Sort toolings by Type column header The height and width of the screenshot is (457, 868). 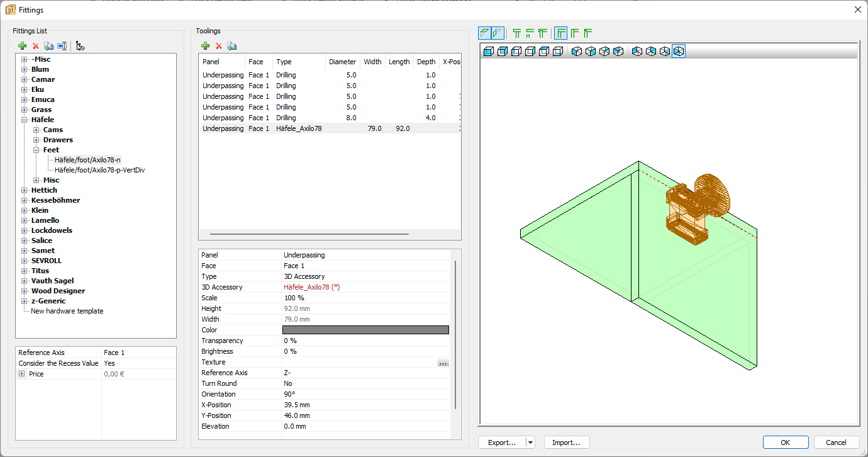click(x=299, y=62)
